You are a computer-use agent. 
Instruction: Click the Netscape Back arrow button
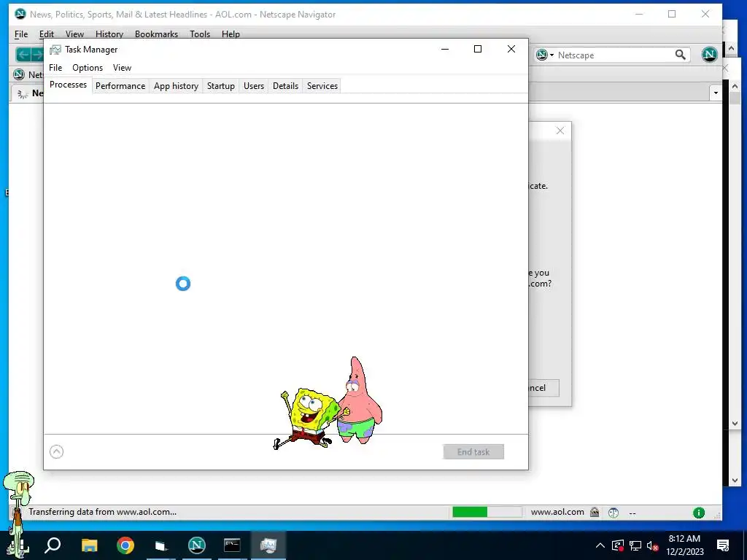click(x=23, y=54)
